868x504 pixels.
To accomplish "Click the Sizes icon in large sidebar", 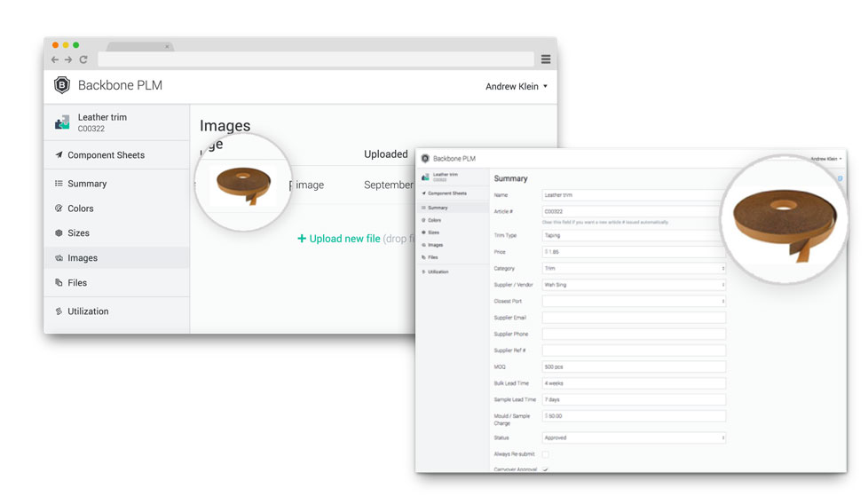I will [59, 233].
